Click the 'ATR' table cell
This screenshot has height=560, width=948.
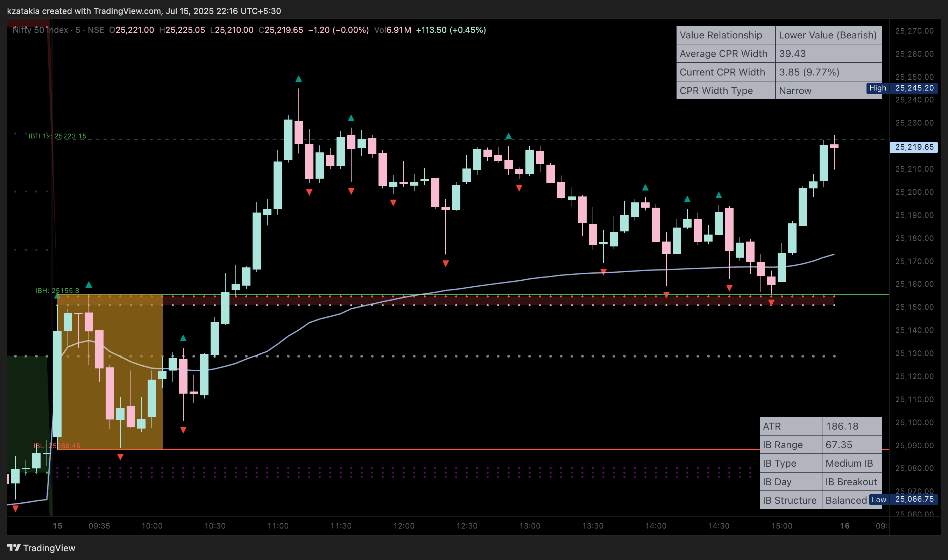(x=791, y=426)
